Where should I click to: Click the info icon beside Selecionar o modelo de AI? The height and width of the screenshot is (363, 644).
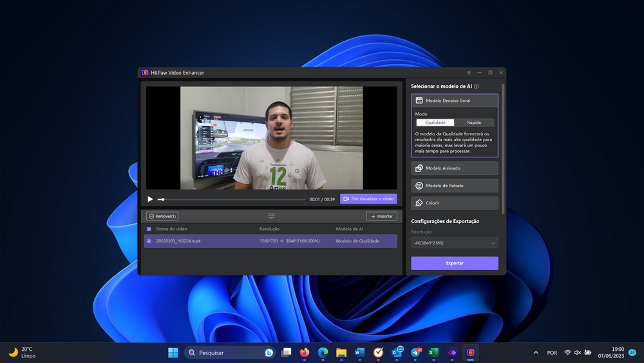[x=476, y=86]
